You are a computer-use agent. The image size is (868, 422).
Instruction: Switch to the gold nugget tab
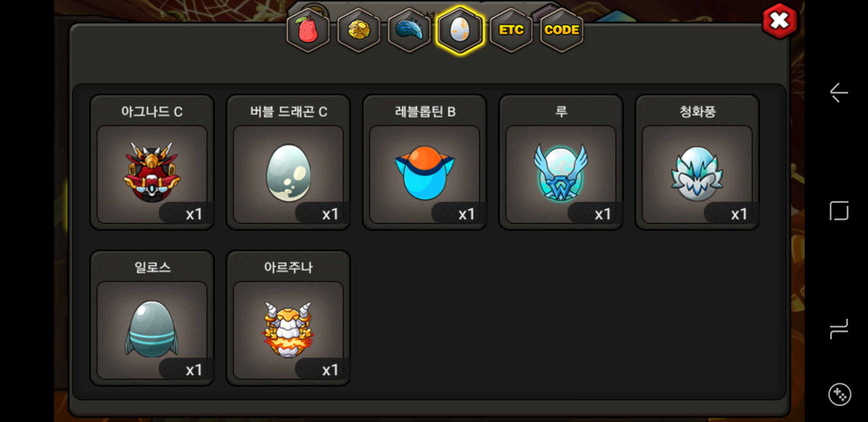(359, 30)
